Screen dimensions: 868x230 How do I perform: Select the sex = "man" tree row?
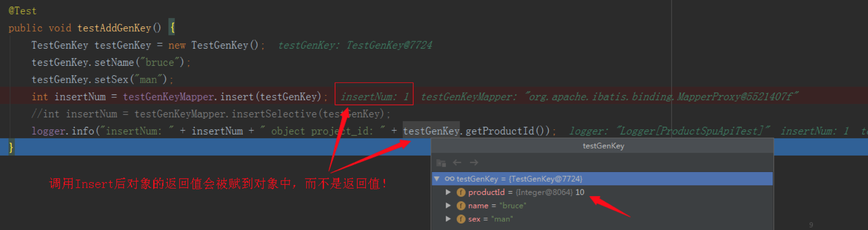click(x=602, y=219)
